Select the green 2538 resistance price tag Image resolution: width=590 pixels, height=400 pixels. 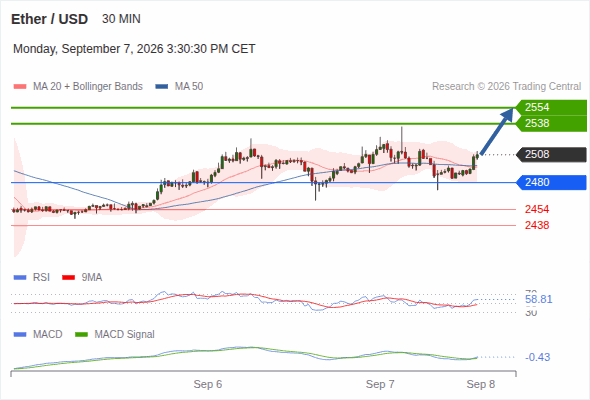coord(551,123)
